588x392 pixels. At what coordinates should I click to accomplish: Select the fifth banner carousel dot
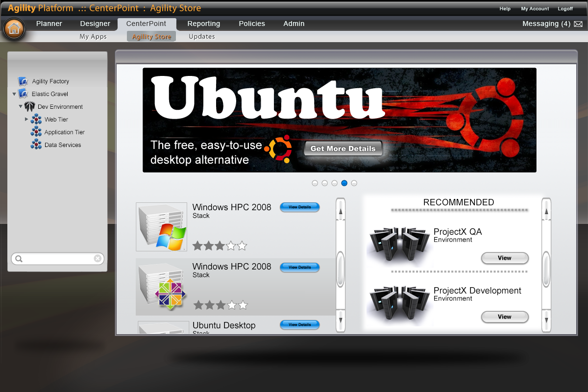(354, 183)
